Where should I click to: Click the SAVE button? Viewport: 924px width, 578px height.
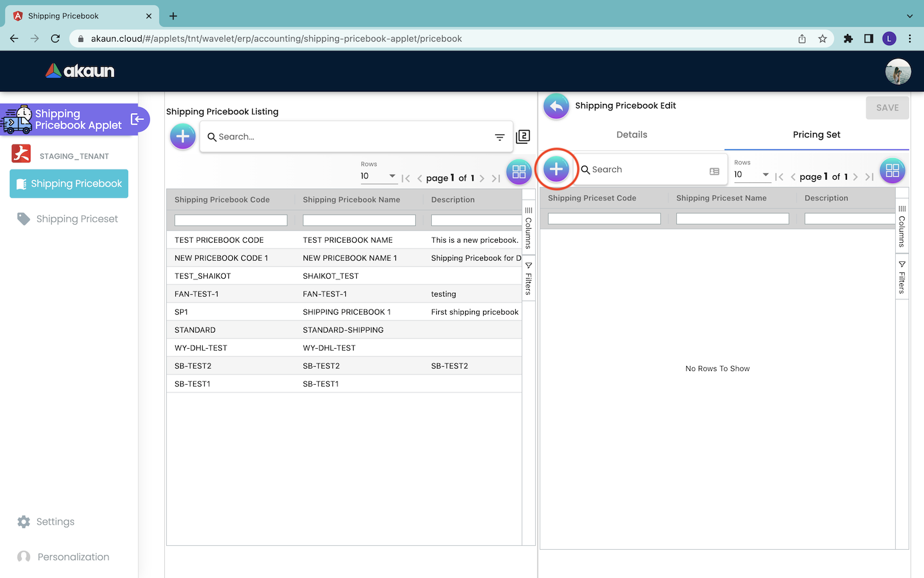coord(887,108)
